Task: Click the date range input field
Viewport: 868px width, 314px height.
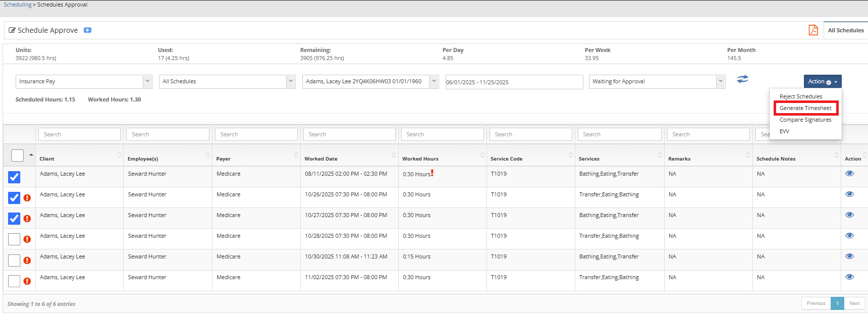Action: click(x=514, y=82)
